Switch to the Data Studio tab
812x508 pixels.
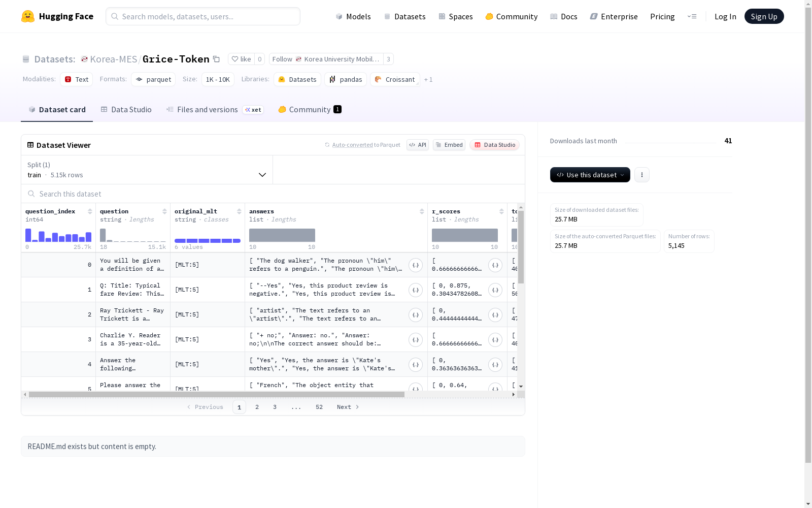click(126, 110)
